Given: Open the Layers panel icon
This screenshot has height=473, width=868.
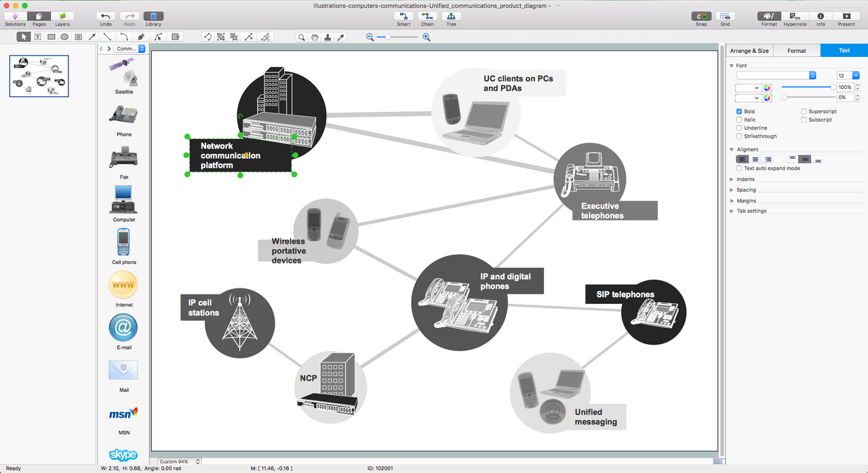Looking at the screenshot, I should click(x=62, y=16).
